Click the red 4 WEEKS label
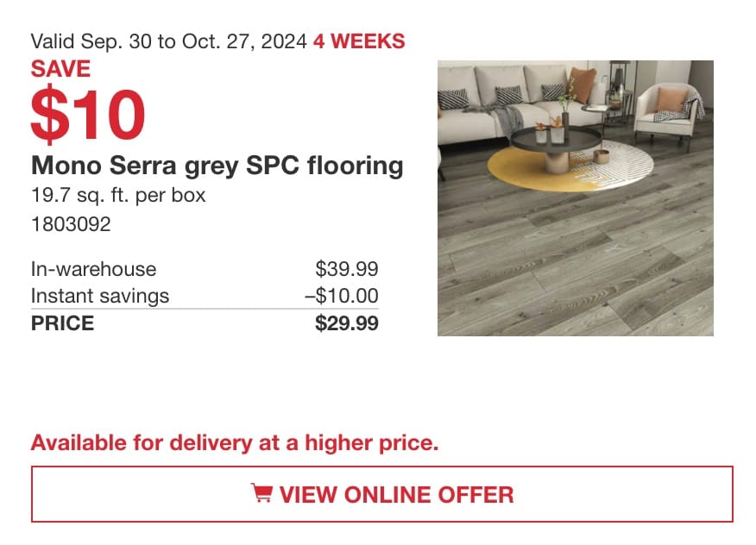This screenshot has width=756, height=545. 359,41
